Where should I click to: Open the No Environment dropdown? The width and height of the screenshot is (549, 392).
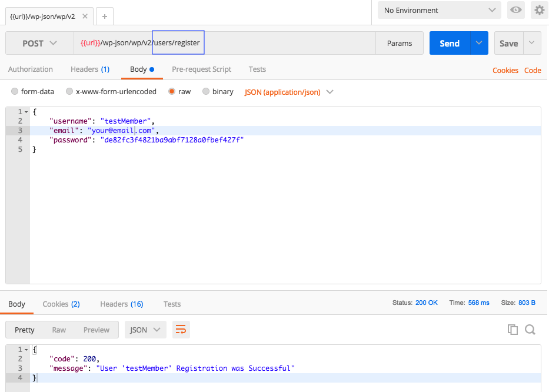[x=440, y=10]
